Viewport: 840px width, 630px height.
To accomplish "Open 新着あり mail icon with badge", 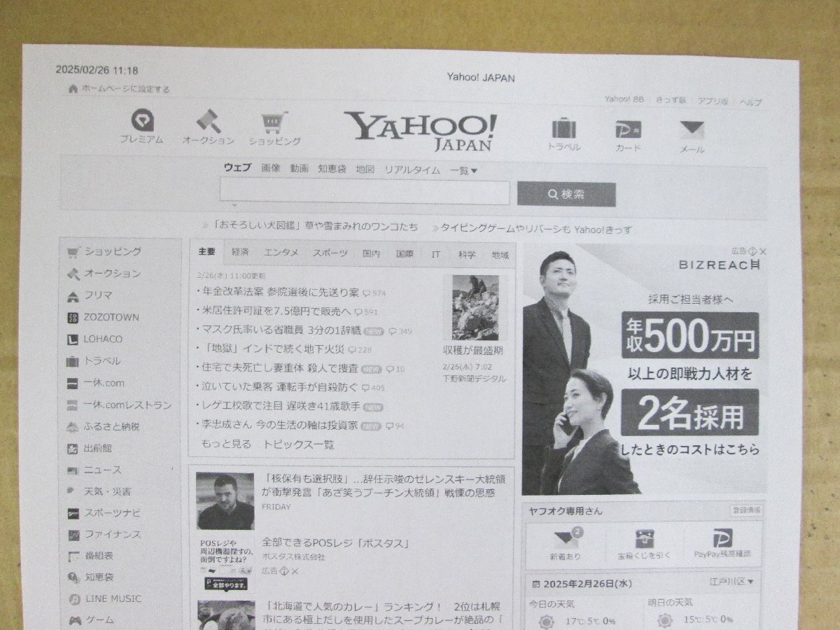I will [566, 538].
